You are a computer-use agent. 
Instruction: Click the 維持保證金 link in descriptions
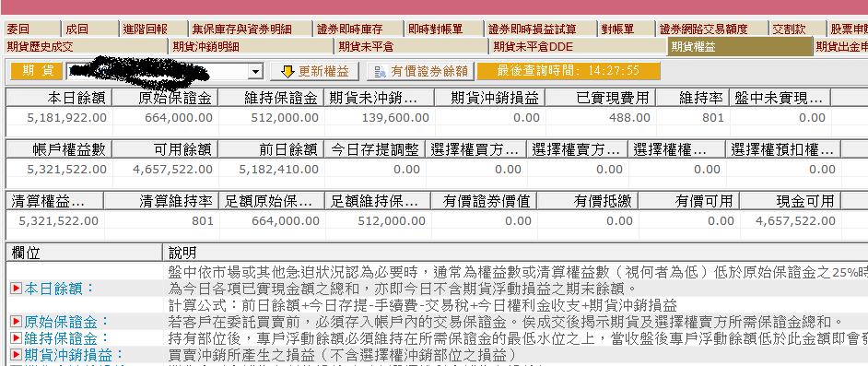tap(66, 337)
